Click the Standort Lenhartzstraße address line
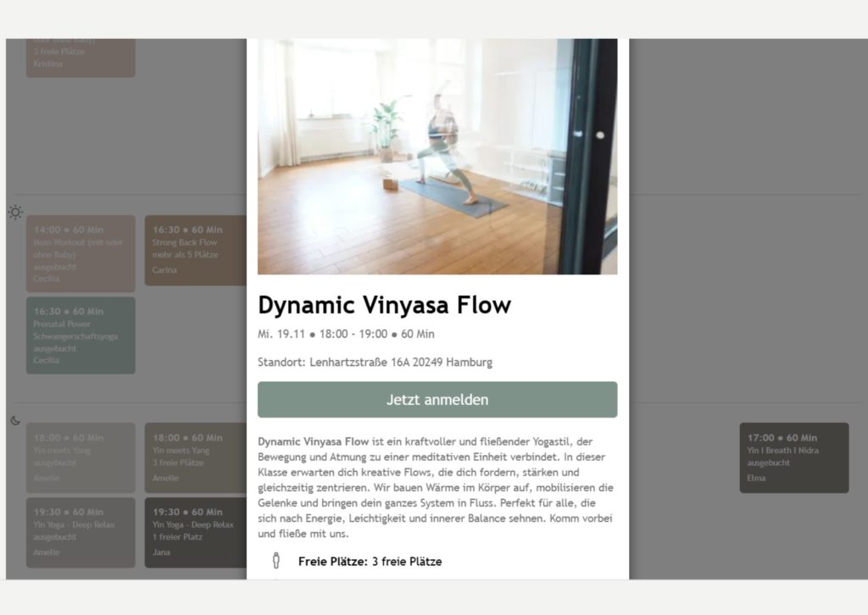The height and width of the screenshot is (615, 868). [375, 363]
